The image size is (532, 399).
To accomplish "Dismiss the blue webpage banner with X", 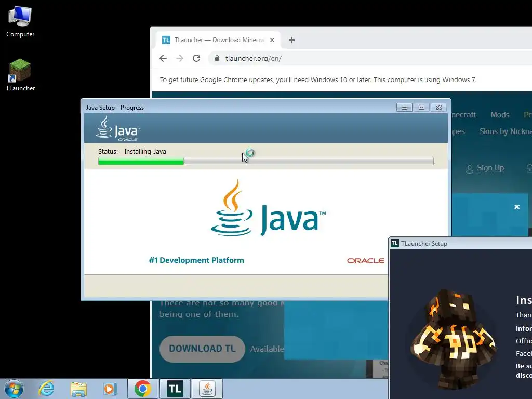I will pos(517,207).
